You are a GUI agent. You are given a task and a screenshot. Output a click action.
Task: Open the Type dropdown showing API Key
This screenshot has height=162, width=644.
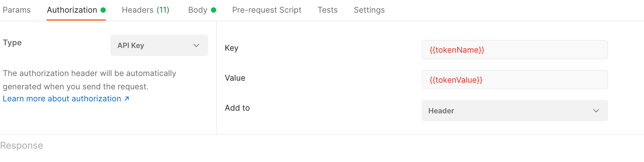(x=159, y=45)
